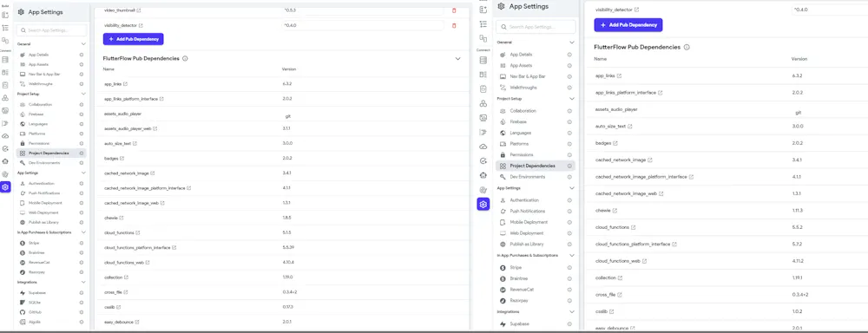Click Add Pub Dependency button in right window
This screenshot has height=333, width=868.
628,25
